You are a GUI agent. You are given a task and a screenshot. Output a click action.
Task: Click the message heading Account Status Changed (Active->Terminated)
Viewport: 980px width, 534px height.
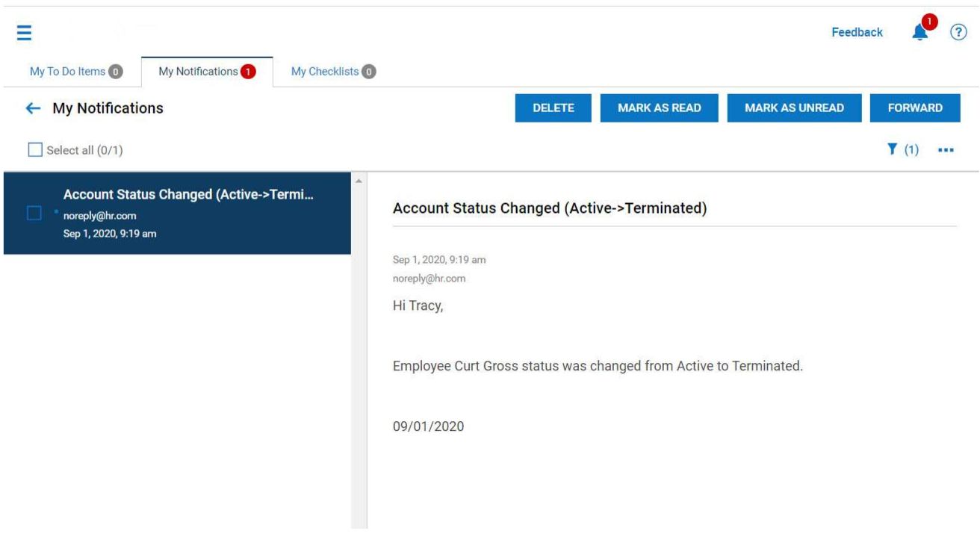(550, 208)
